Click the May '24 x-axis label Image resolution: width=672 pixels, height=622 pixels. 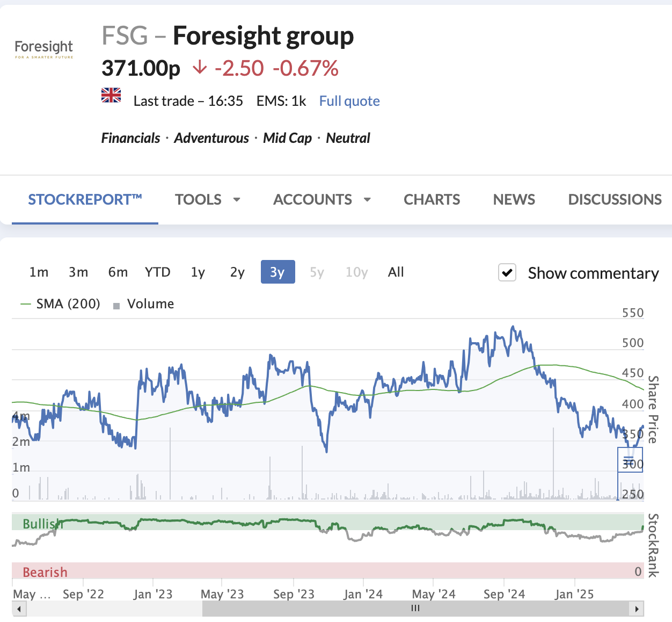coord(434,594)
